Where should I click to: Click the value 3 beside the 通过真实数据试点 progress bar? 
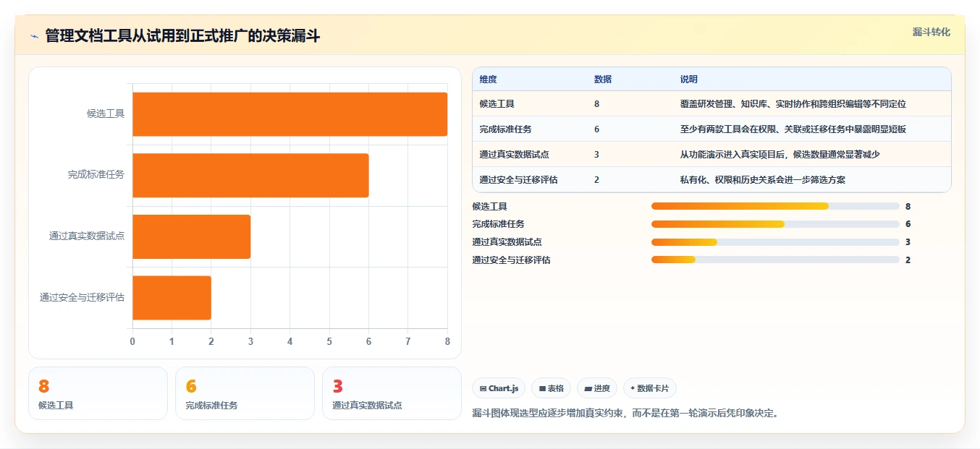coord(908,242)
